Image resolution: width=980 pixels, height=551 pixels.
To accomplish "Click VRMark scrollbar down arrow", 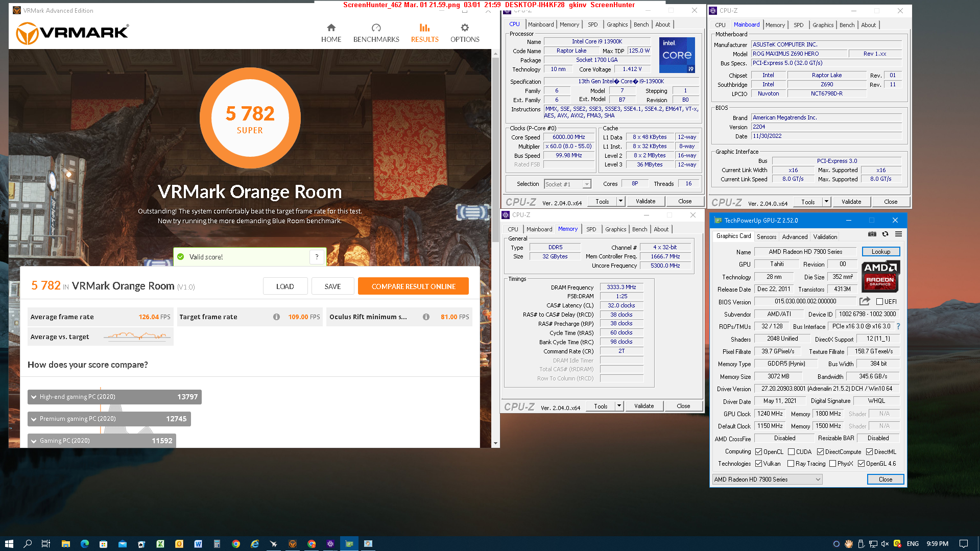I will (495, 443).
